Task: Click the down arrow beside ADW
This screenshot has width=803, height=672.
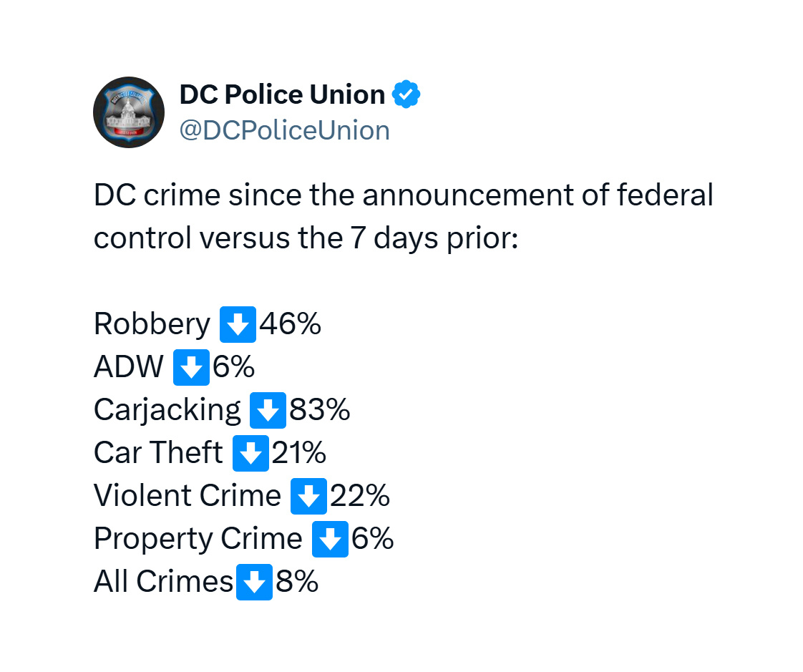Action: pos(191,367)
